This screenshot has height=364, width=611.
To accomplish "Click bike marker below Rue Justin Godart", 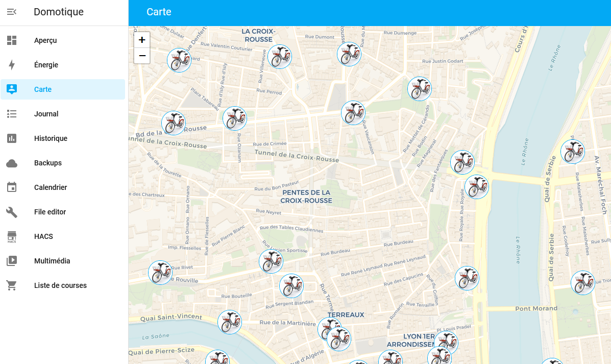I will pyautogui.click(x=420, y=89).
